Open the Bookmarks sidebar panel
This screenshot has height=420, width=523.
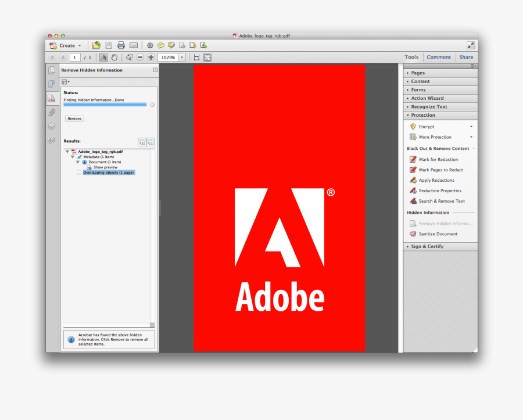(51, 84)
